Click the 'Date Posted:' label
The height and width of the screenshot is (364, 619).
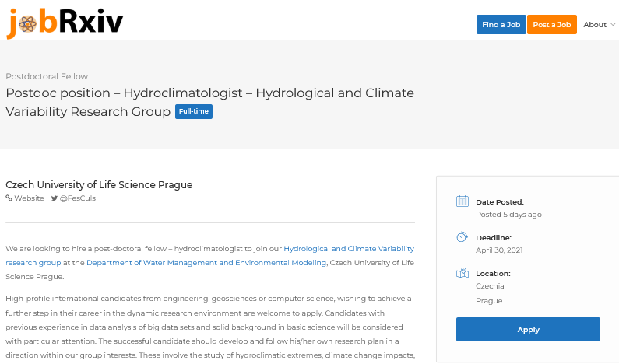500,202
